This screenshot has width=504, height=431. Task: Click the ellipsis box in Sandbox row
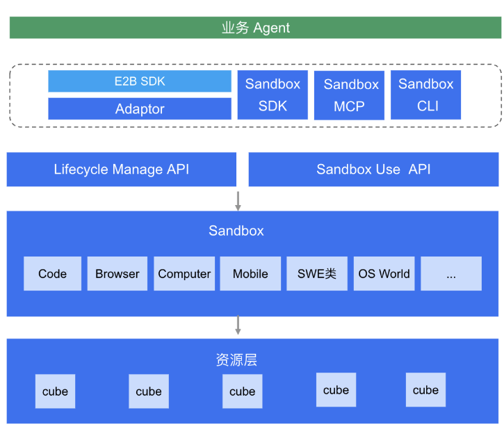451,274
